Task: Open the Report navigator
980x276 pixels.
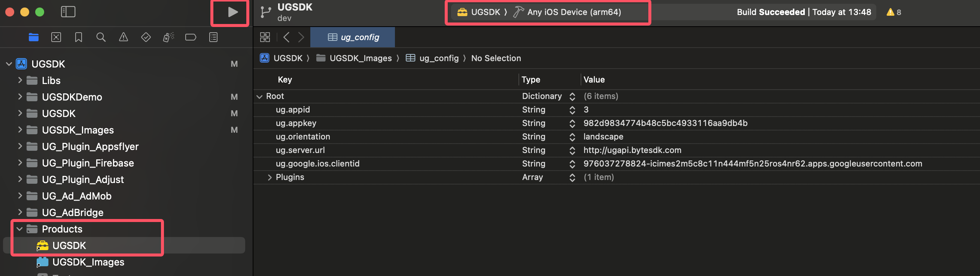Action: (213, 37)
